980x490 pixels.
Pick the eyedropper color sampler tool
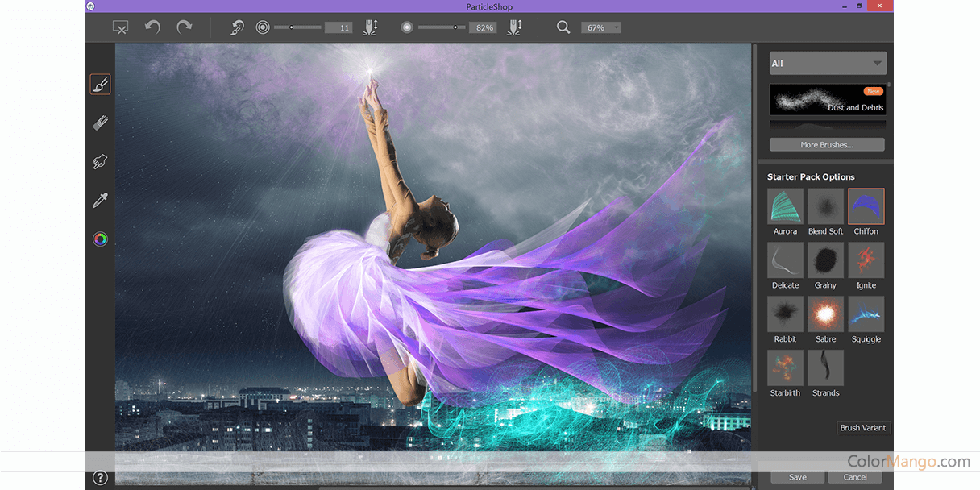pyautogui.click(x=100, y=201)
